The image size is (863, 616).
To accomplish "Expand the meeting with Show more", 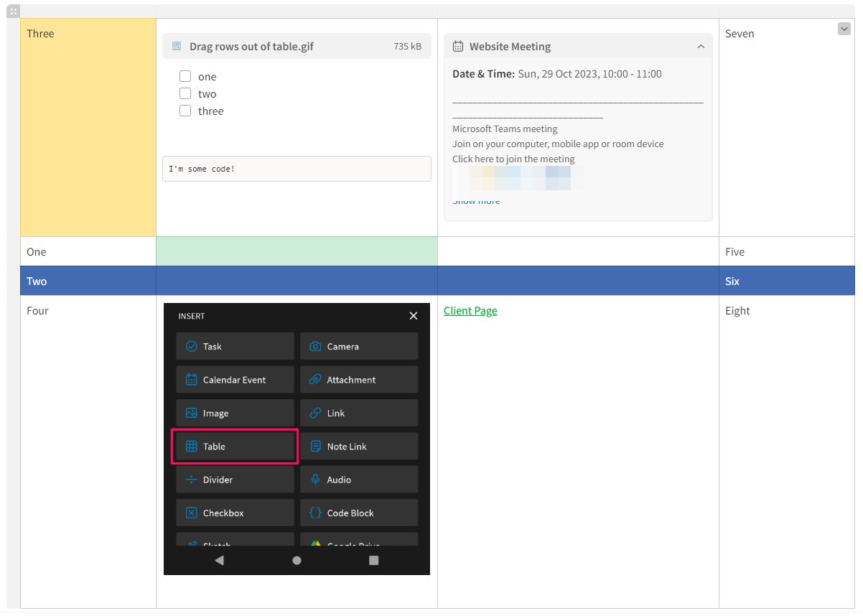I will (x=475, y=201).
